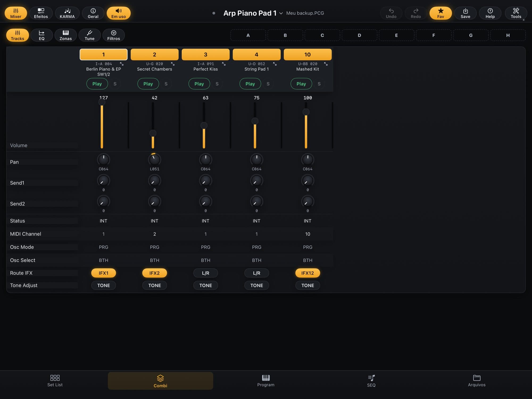This screenshot has width=532, height=399.
Task: Toggle Play on Secret Chambers track
Action: [x=148, y=84]
